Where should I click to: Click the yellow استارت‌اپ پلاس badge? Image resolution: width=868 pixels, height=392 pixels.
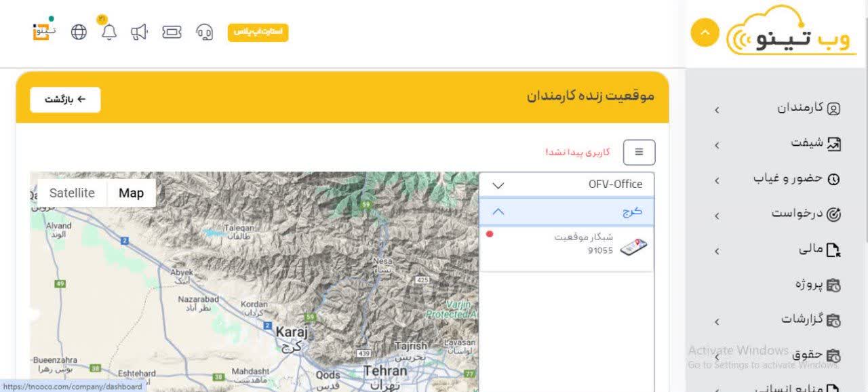click(x=258, y=32)
